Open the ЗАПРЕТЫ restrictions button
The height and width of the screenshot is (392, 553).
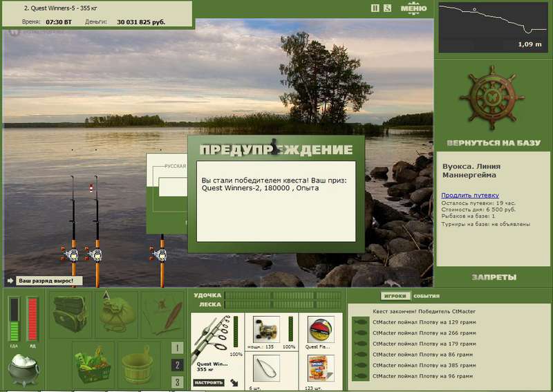pos(494,277)
